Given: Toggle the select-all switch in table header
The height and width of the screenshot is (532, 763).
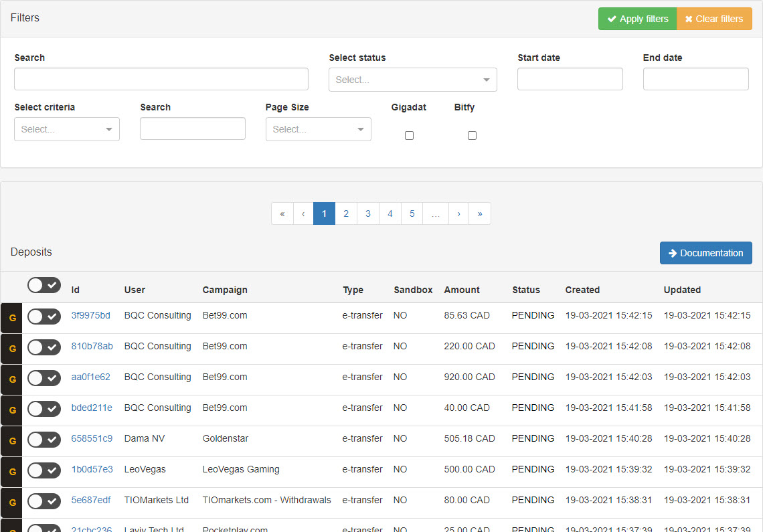Looking at the screenshot, I should click(x=44, y=285).
